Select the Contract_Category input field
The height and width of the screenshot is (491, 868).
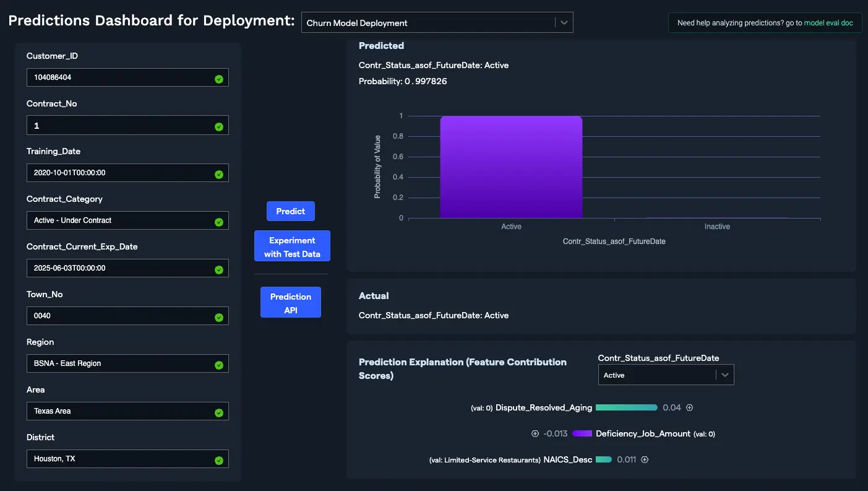(x=121, y=221)
